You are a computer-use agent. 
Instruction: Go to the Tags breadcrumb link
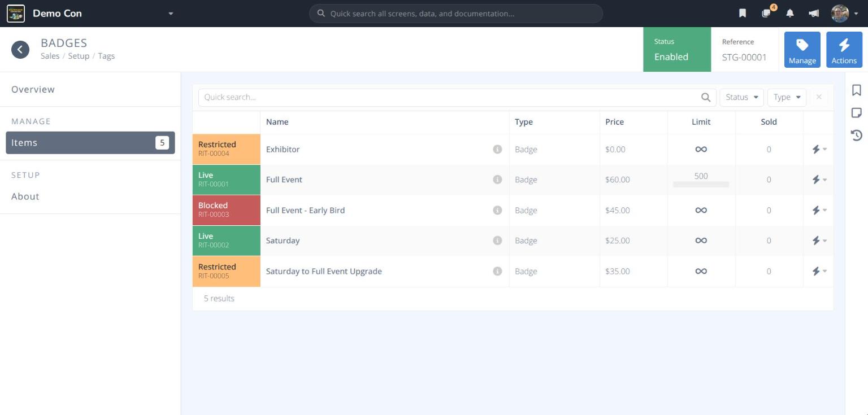[106, 56]
